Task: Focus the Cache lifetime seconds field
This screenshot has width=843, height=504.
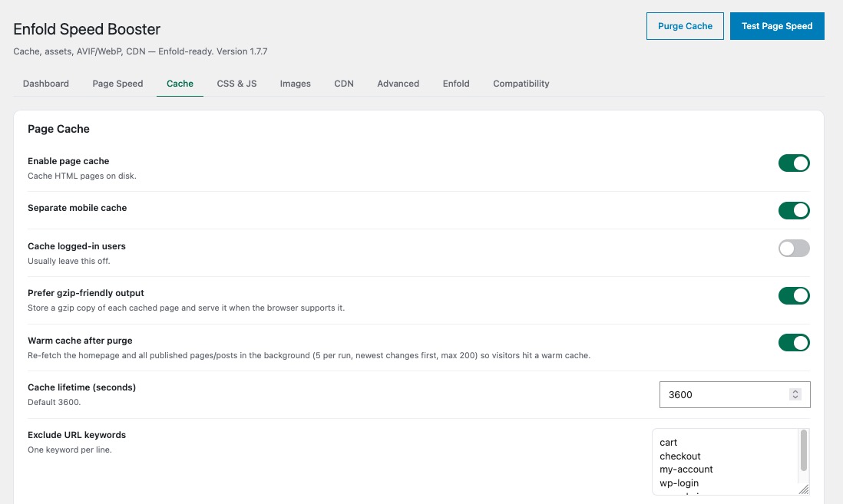Action: 735,394
